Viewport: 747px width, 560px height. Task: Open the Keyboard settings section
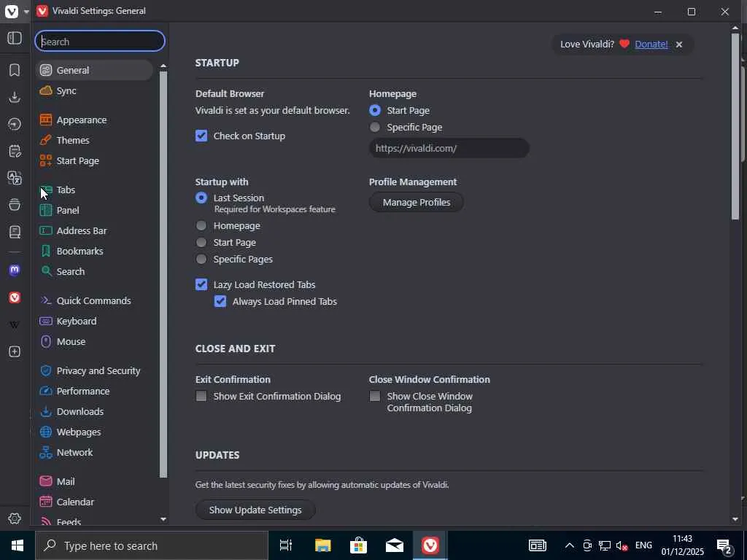pos(94,321)
